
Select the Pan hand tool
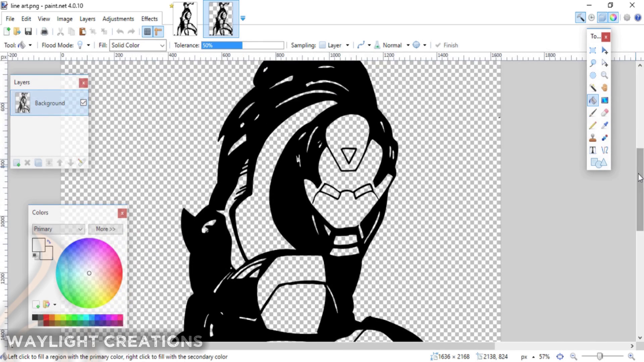[604, 88]
